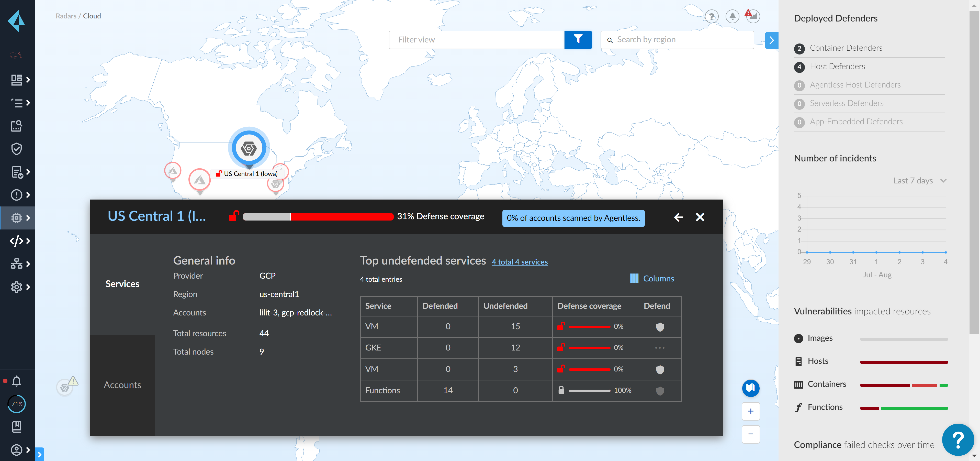Open the bookmark guide sidebar icon

16,427
